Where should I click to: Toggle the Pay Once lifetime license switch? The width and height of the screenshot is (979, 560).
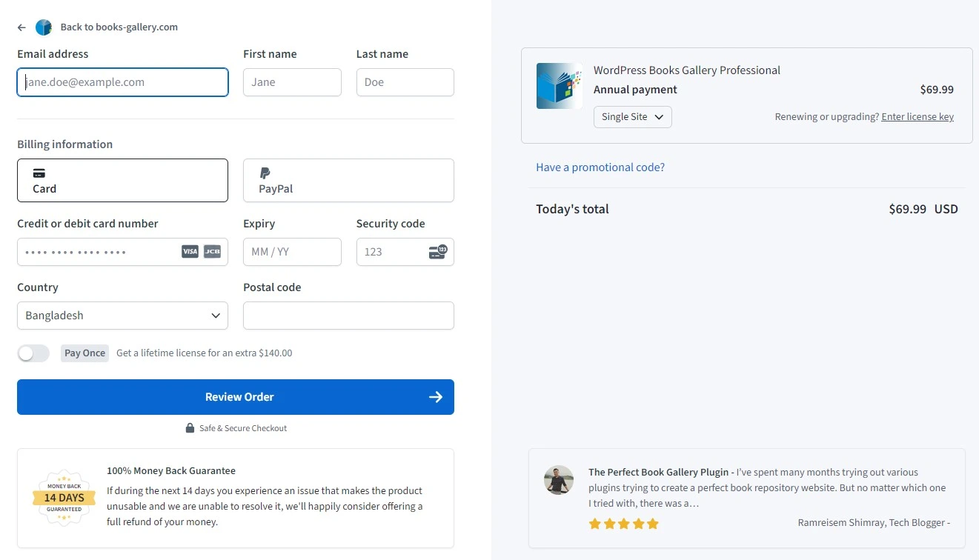point(33,353)
